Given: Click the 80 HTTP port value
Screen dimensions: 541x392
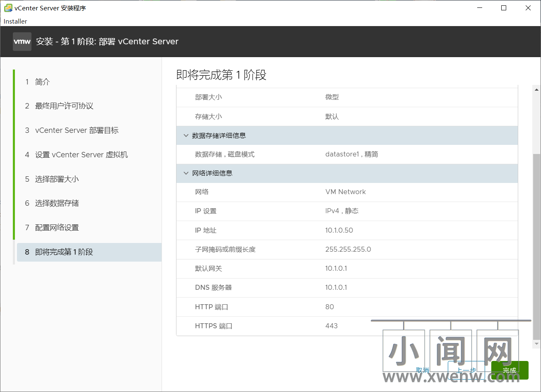Looking at the screenshot, I should click(330, 307).
